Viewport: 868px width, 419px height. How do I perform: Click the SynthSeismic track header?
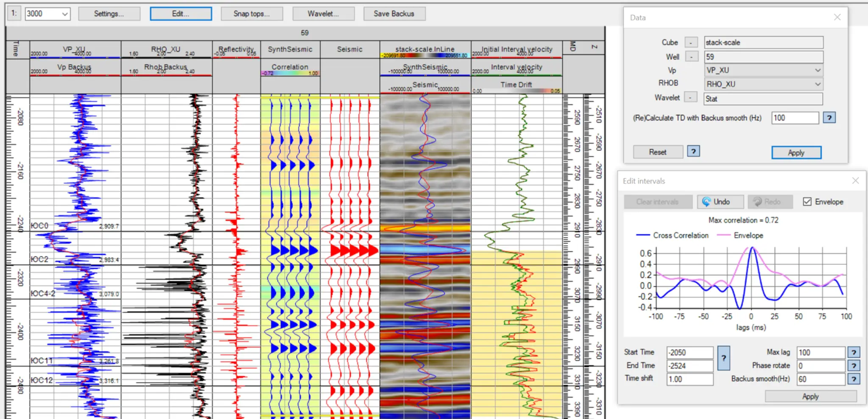tap(290, 49)
